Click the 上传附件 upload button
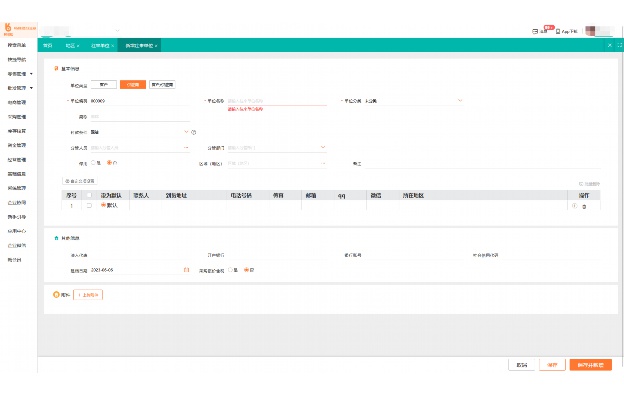The height and width of the screenshot is (395, 624). tap(88, 295)
